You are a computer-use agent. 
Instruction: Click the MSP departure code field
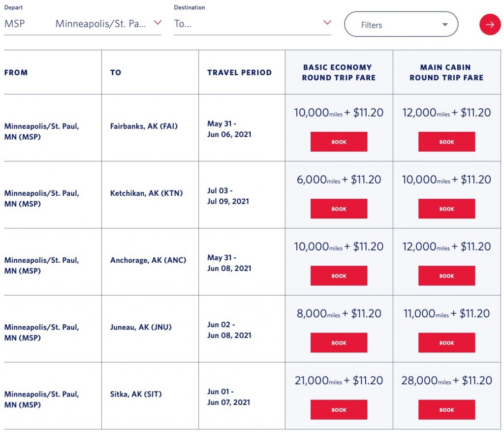15,24
